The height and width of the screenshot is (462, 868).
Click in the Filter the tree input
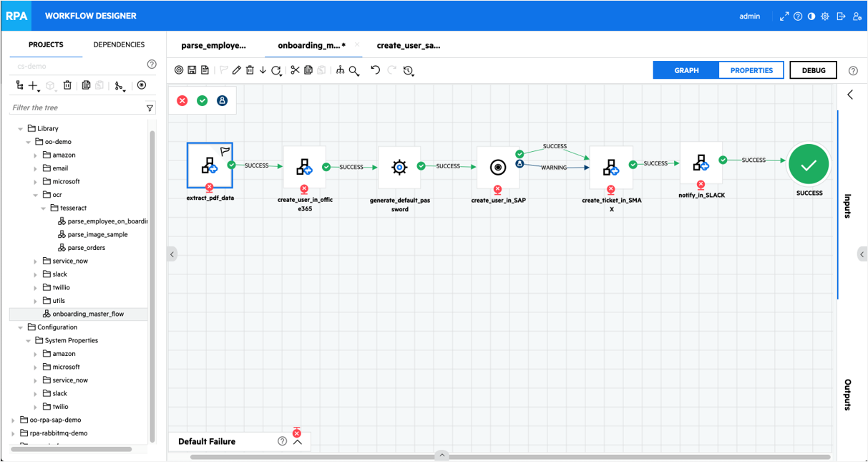pyautogui.click(x=77, y=108)
